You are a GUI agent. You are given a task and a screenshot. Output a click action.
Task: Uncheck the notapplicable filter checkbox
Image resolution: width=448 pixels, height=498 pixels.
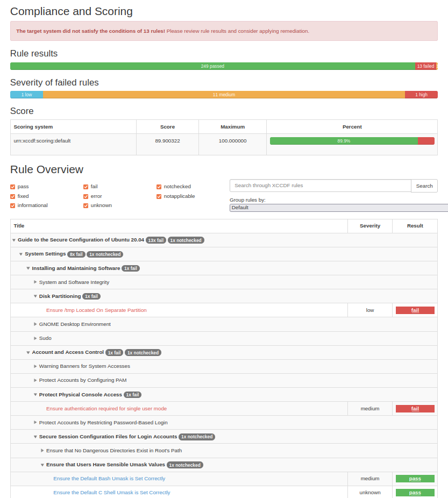tap(159, 197)
